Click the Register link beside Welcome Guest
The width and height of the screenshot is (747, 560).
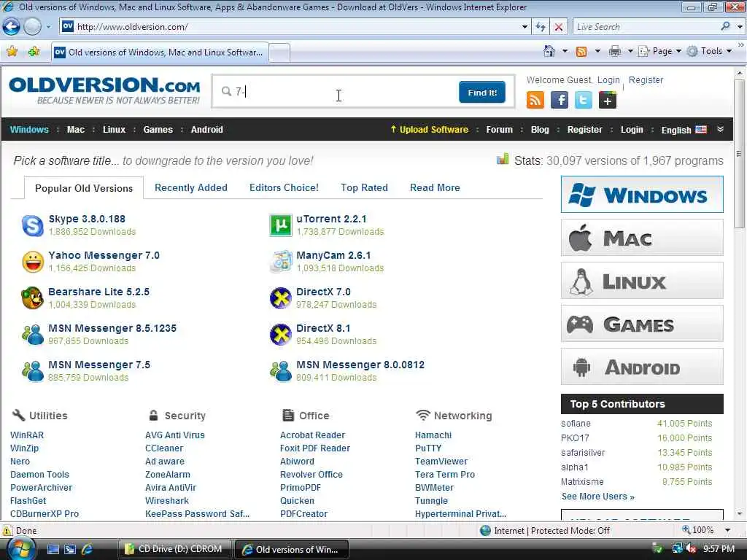pos(646,80)
